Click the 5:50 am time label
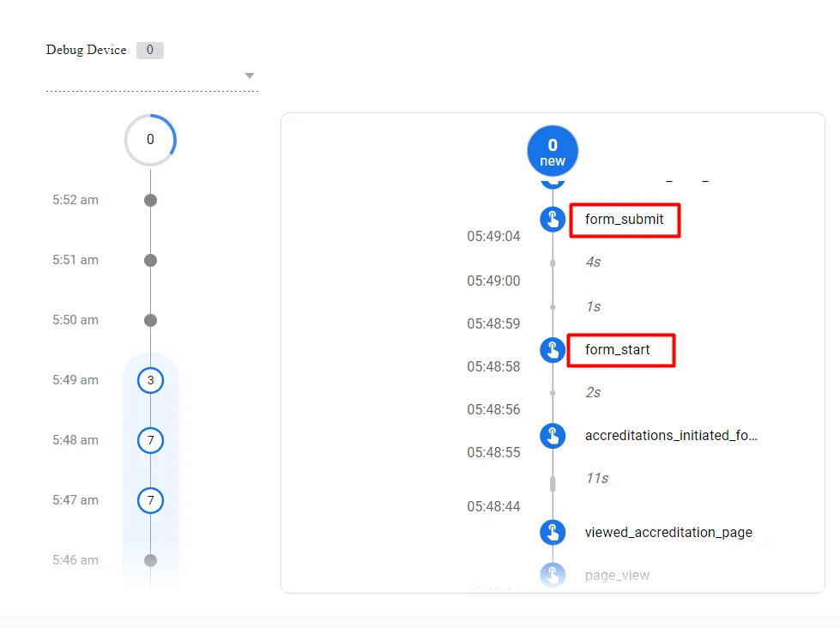This screenshot has width=840, height=628. (x=76, y=320)
